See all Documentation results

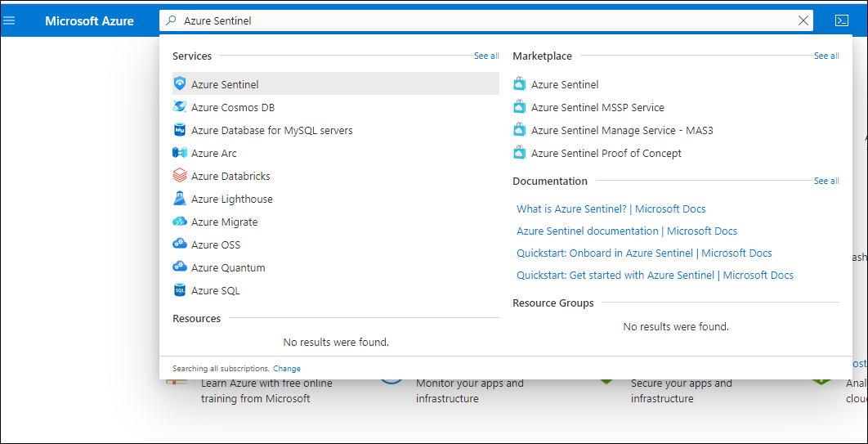[x=826, y=181]
